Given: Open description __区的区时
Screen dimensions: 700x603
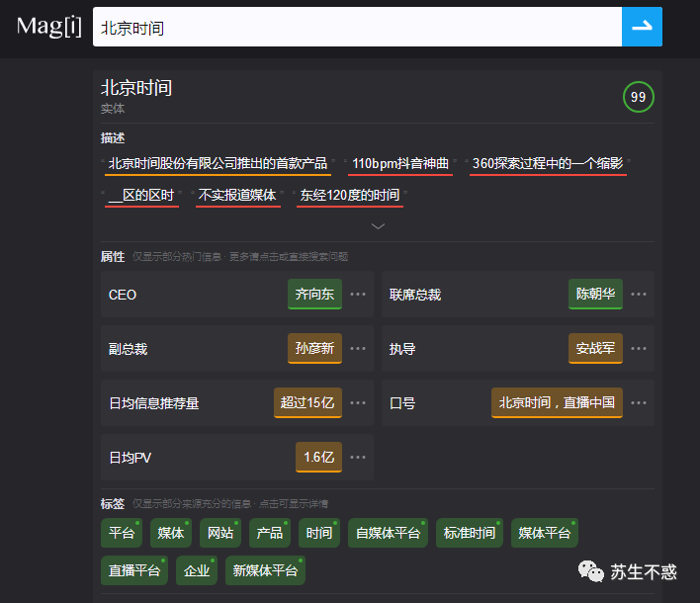Looking at the screenshot, I should tap(141, 196).
